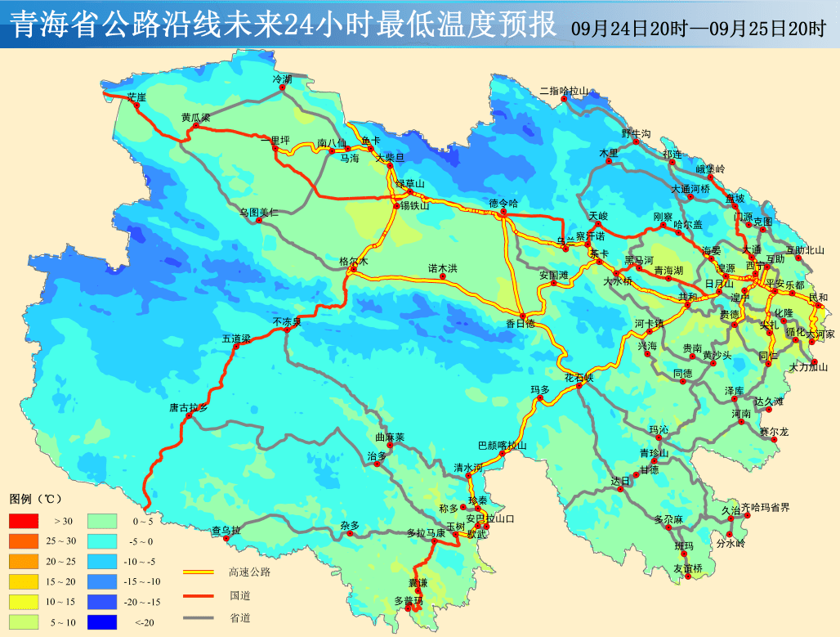Select the yellow 10~15 legend swatch
The height and width of the screenshot is (637, 840).
24,602
